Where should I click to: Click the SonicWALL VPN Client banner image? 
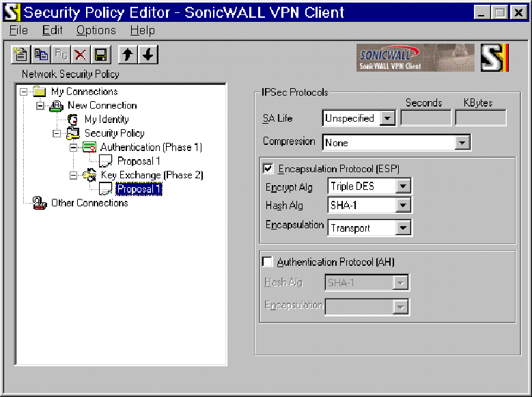(415, 57)
